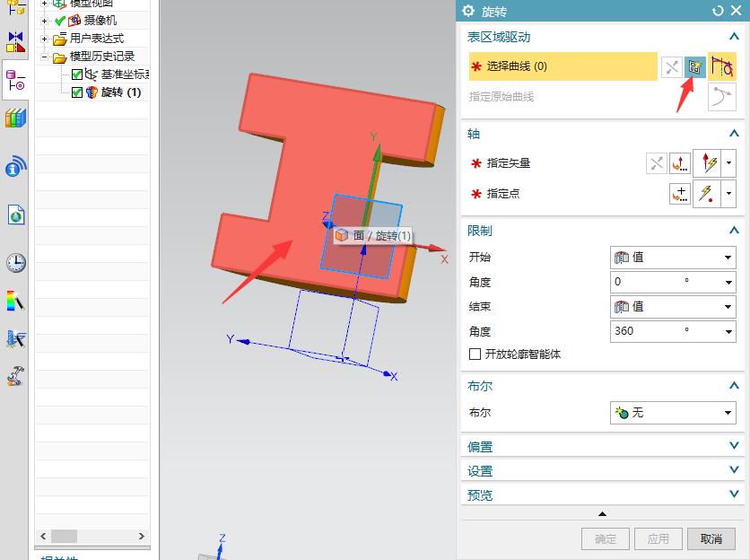Close the 旋转 dialog
The height and width of the screenshot is (560, 750).
click(x=737, y=11)
